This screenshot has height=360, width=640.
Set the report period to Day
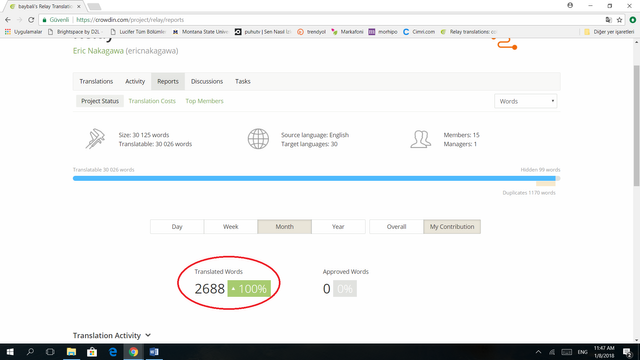pos(177,227)
